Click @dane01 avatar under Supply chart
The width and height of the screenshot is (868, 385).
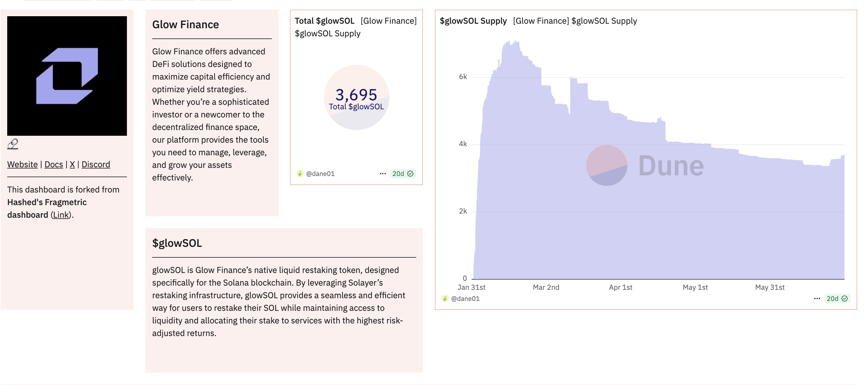[x=445, y=299]
